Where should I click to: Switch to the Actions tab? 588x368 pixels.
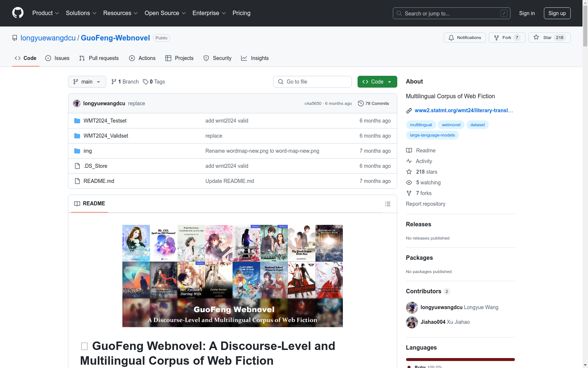pyautogui.click(x=142, y=58)
